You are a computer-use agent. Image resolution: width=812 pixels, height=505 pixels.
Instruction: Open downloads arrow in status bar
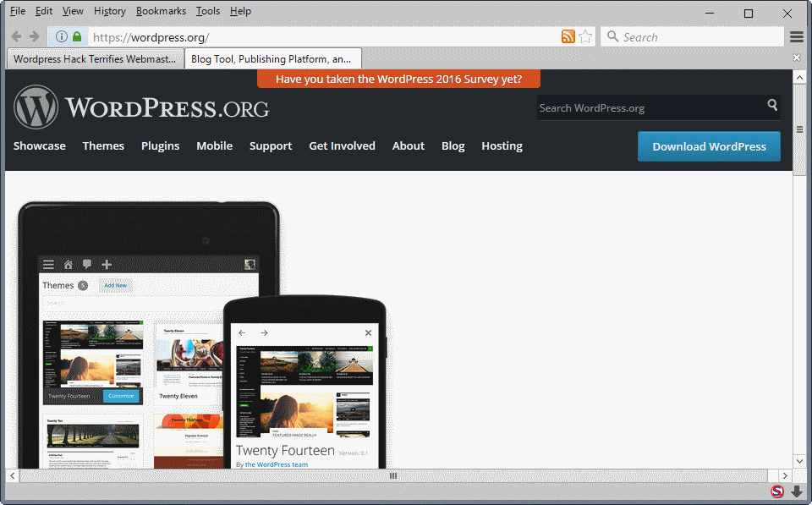click(797, 491)
